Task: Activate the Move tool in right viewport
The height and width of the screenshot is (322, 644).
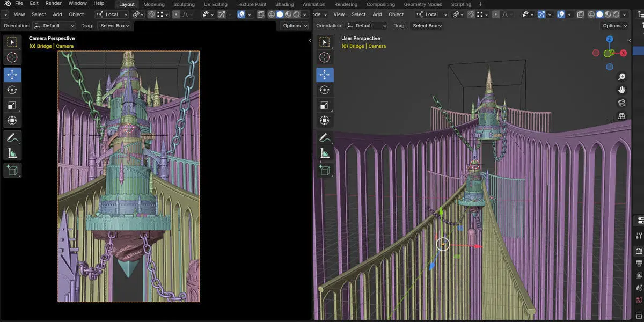Action: 325,75
